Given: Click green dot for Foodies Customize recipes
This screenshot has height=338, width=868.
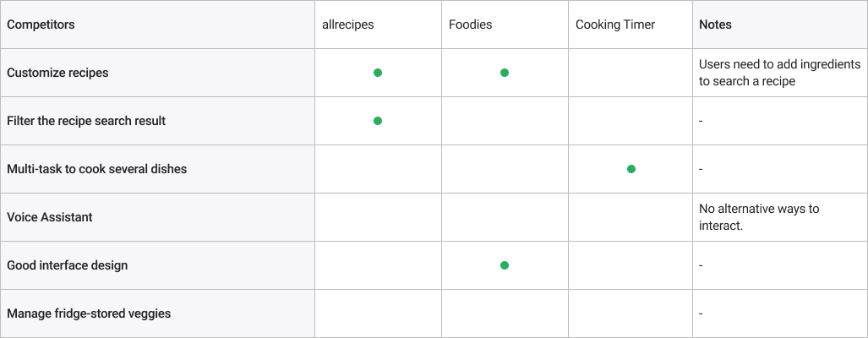Looking at the screenshot, I should click(x=505, y=73).
